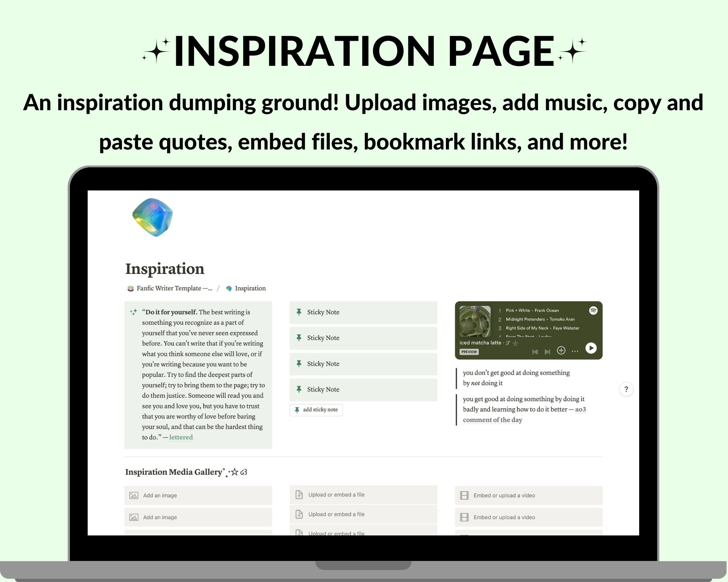This screenshot has height=582, width=728.
Task: Click the PREVIEW badge in Spotify player
Action: click(469, 352)
